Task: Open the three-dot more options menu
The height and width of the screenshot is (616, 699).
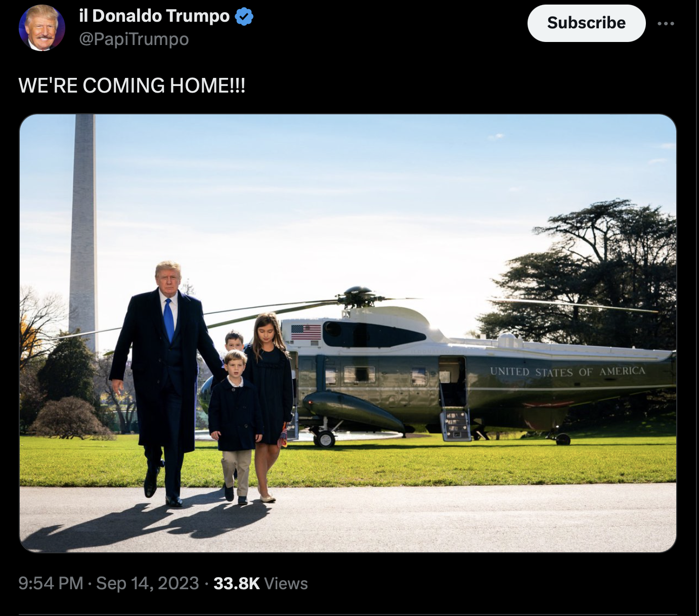Action: (x=666, y=23)
